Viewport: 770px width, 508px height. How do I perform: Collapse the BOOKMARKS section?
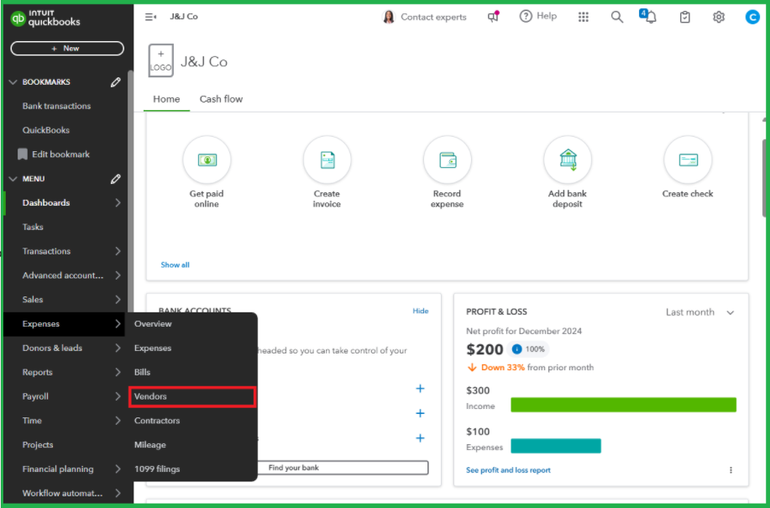pos(13,82)
